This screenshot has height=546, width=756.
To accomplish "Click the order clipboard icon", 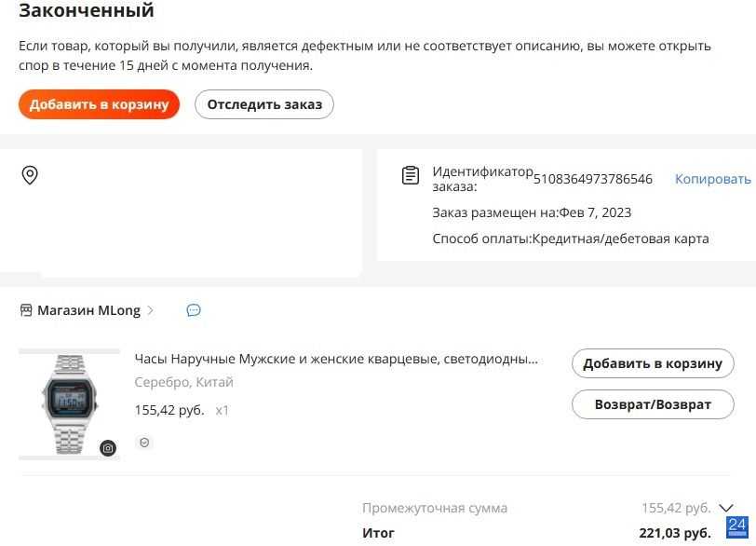I will click(411, 175).
